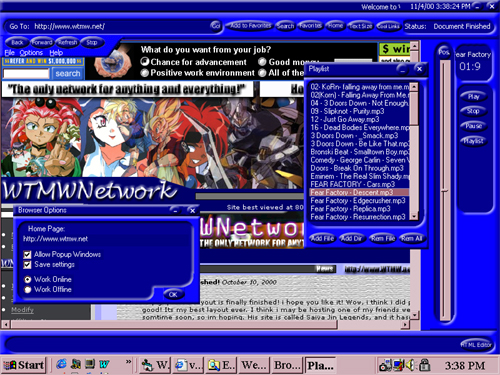Open the File menu
Screen dimensions: 500x375
pos(10,53)
